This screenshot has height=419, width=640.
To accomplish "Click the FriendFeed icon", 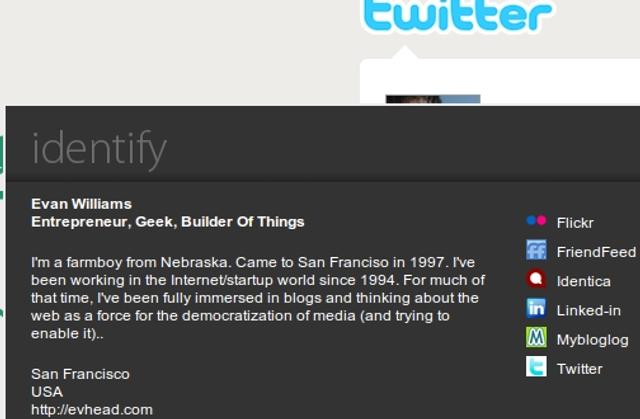I will [x=536, y=251].
